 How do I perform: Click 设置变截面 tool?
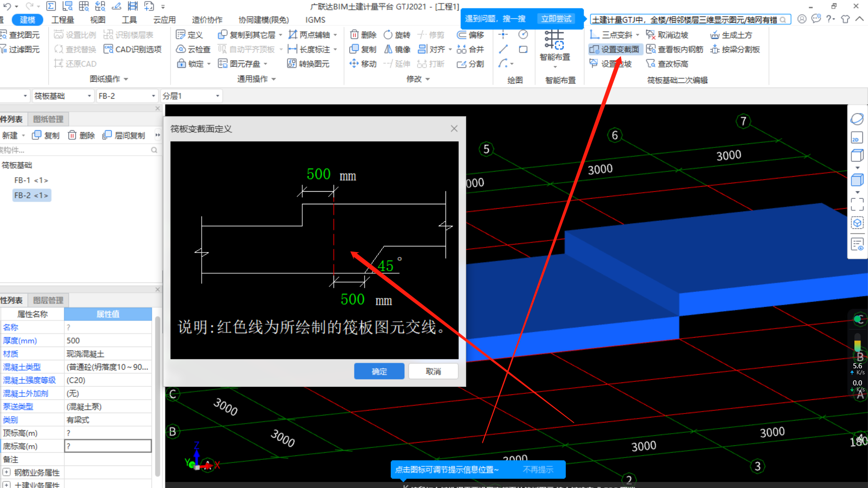(615, 49)
